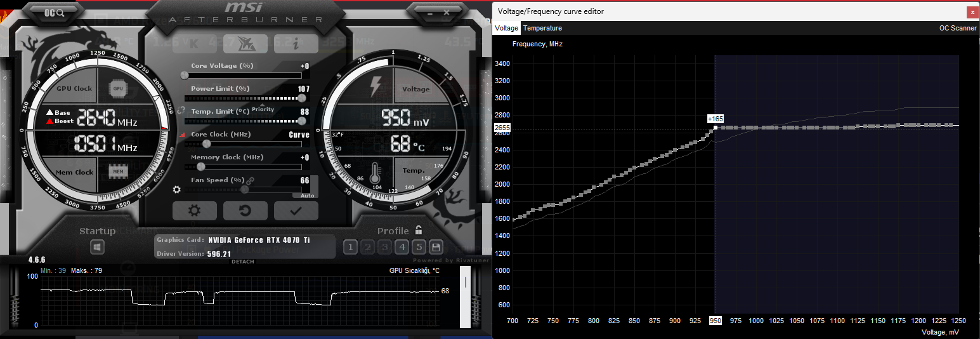Click the Kombustor K button
This screenshot has width=980, height=339.
point(194,43)
